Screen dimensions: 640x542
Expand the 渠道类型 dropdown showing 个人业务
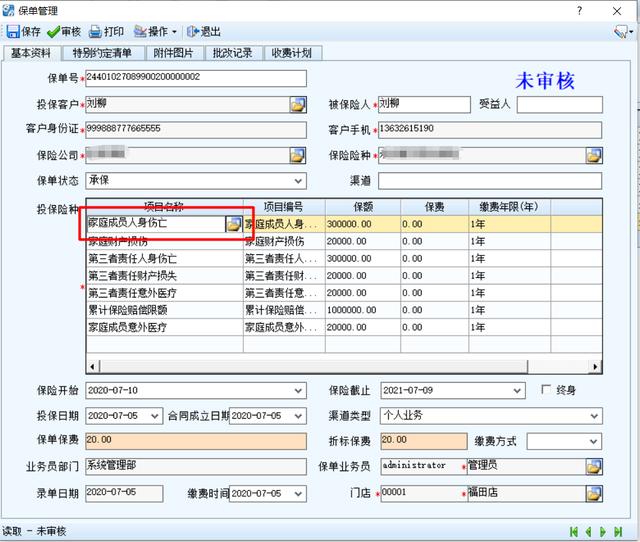pyautogui.click(x=594, y=416)
